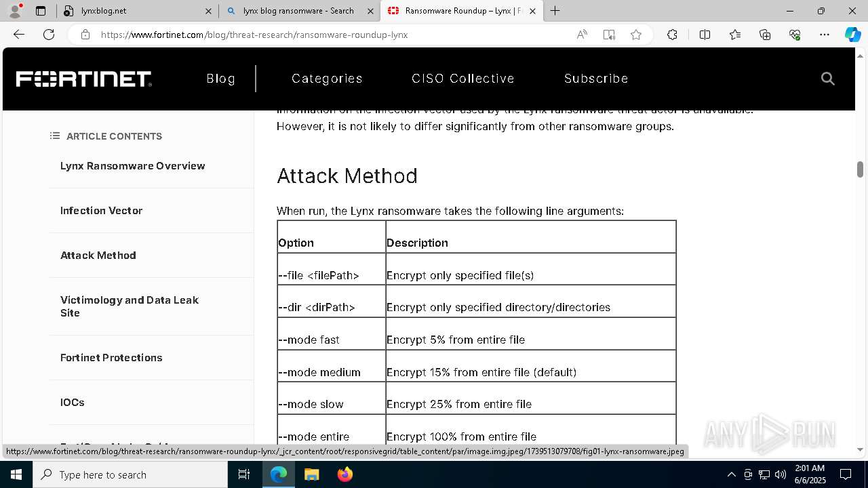View site information lock icon
The height and width of the screenshot is (488, 868).
(x=85, y=35)
